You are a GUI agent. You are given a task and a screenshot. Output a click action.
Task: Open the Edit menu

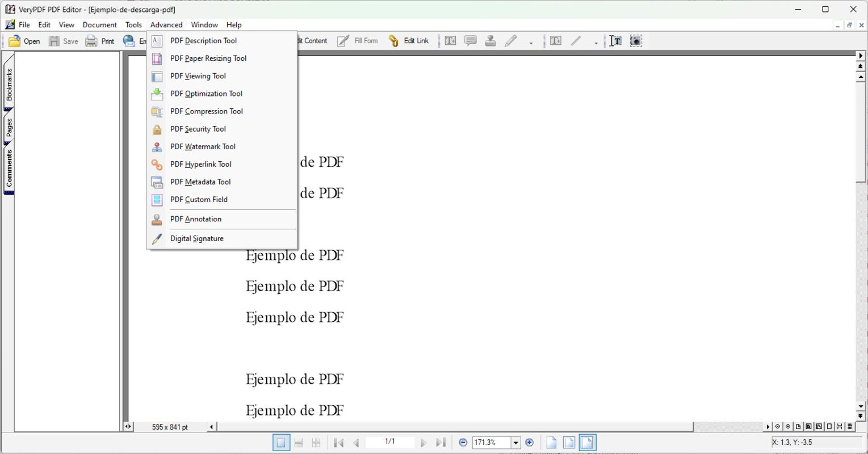point(44,25)
